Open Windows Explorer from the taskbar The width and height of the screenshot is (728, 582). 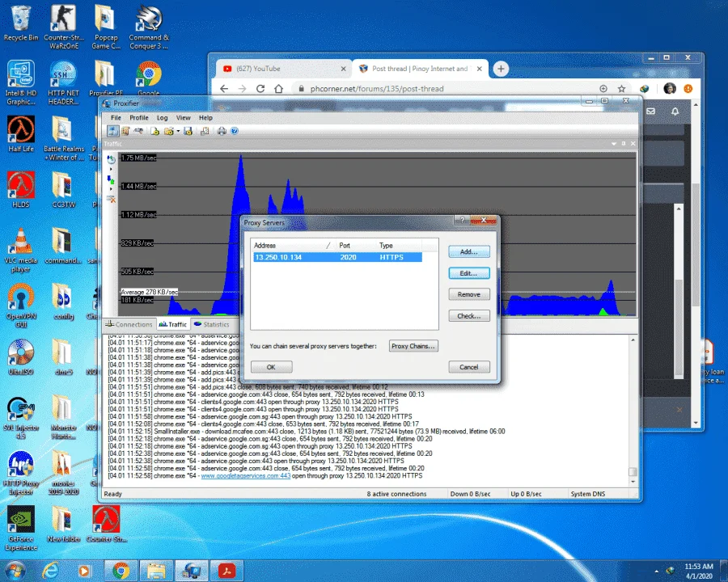pyautogui.click(x=156, y=571)
